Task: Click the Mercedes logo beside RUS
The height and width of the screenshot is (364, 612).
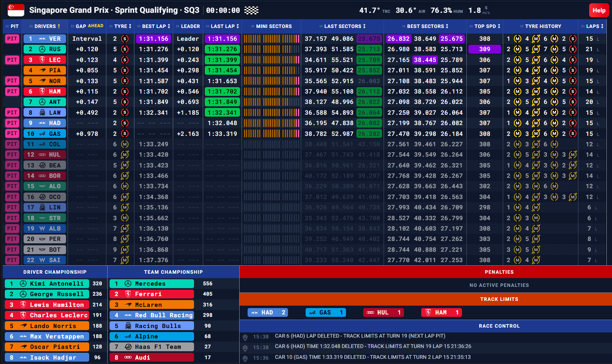Action: 42,49
